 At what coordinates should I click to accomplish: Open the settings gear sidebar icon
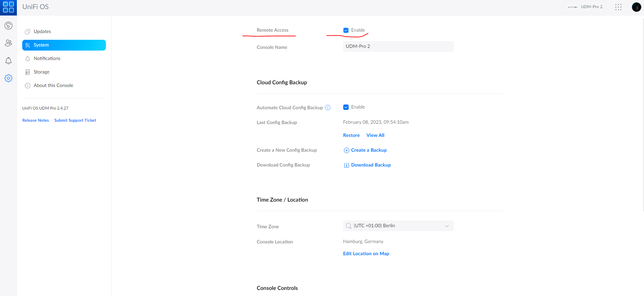pyautogui.click(x=8, y=78)
